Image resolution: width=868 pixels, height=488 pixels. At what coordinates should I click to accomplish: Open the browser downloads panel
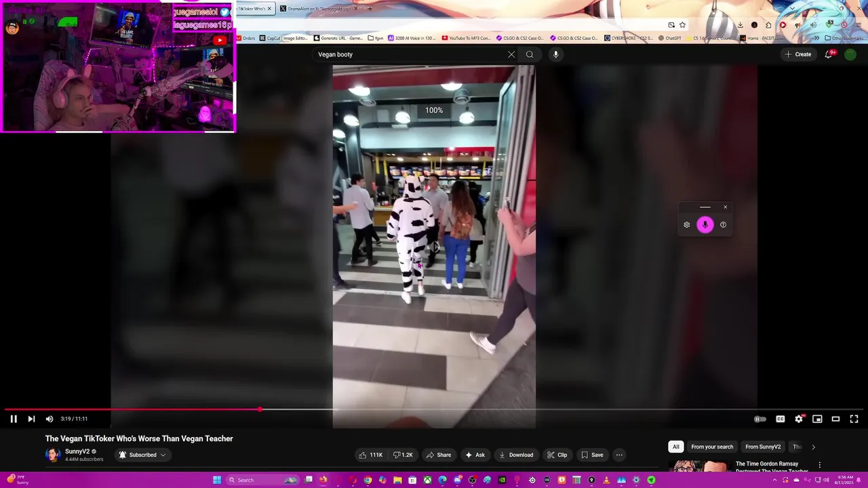pyautogui.click(x=740, y=25)
